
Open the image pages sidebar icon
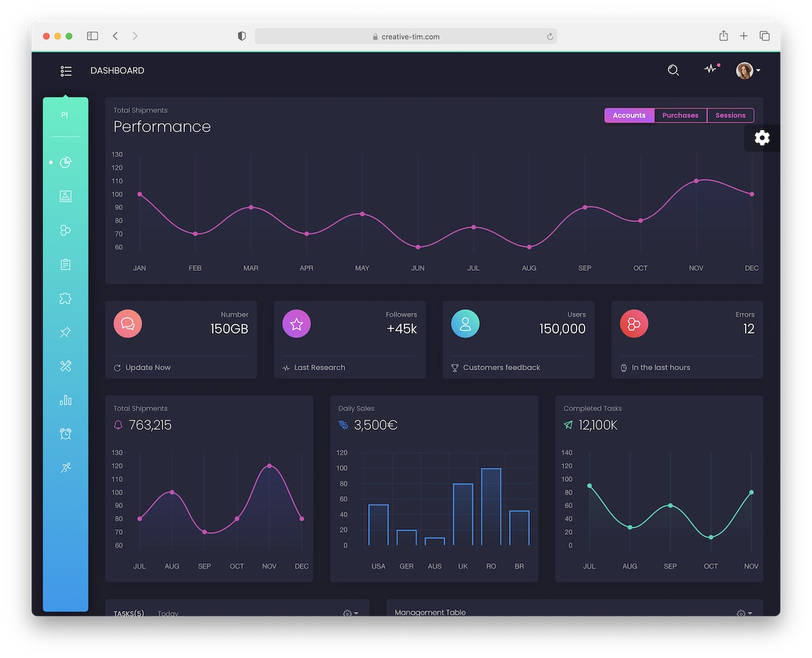click(66, 196)
